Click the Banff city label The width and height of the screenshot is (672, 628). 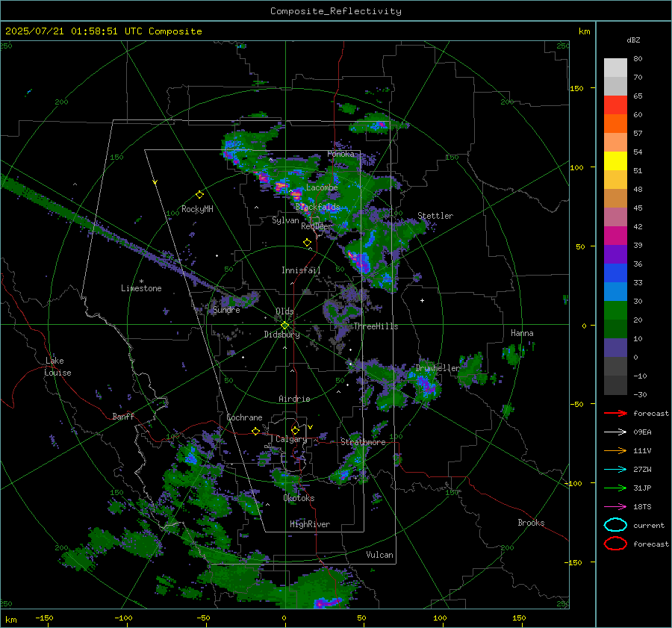123,417
